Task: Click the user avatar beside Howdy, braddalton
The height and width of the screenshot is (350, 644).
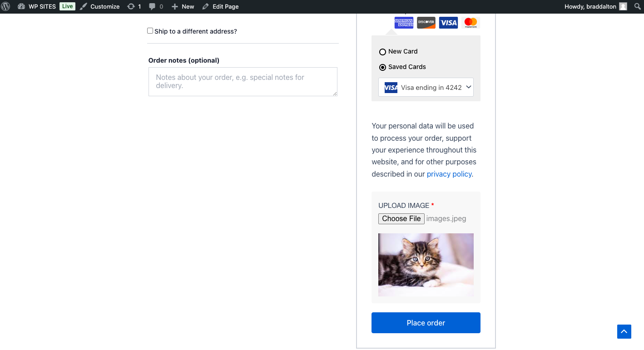Action: coord(623,6)
